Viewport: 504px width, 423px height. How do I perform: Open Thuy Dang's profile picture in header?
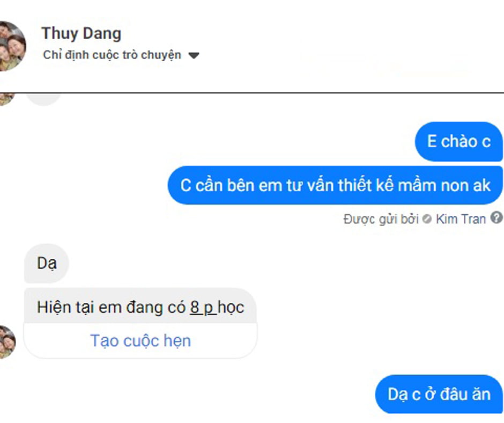click(12, 46)
